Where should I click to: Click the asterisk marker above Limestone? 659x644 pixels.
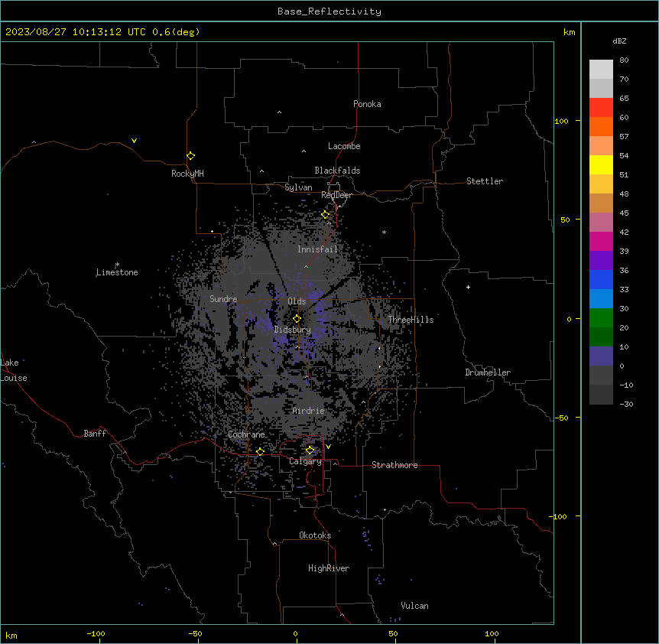coord(117,265)
